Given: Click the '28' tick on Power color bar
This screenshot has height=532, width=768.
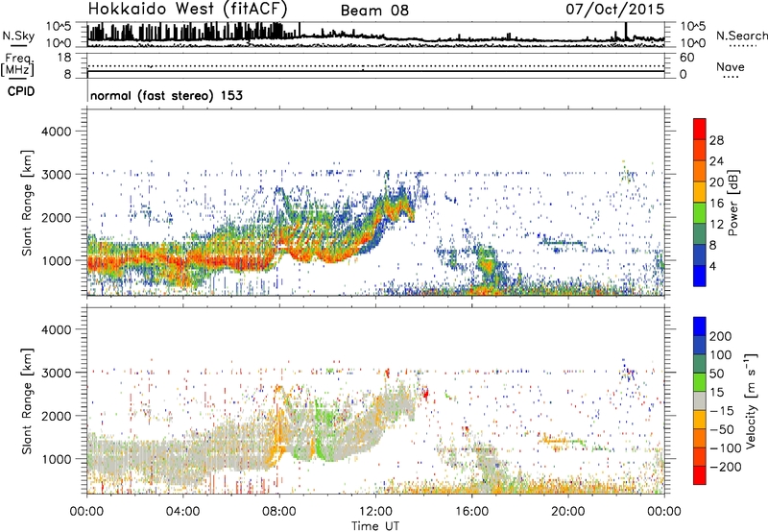Looking at the screenshot, I should (716, 140).
